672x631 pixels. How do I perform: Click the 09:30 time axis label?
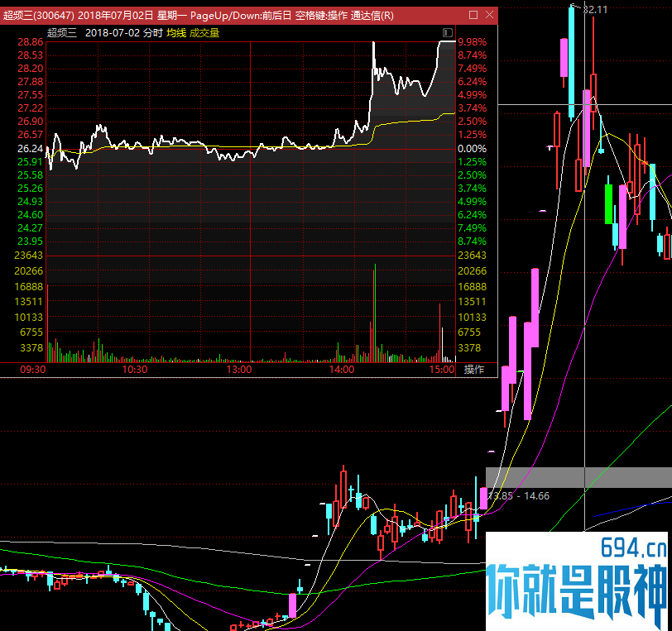coord(32,370)
